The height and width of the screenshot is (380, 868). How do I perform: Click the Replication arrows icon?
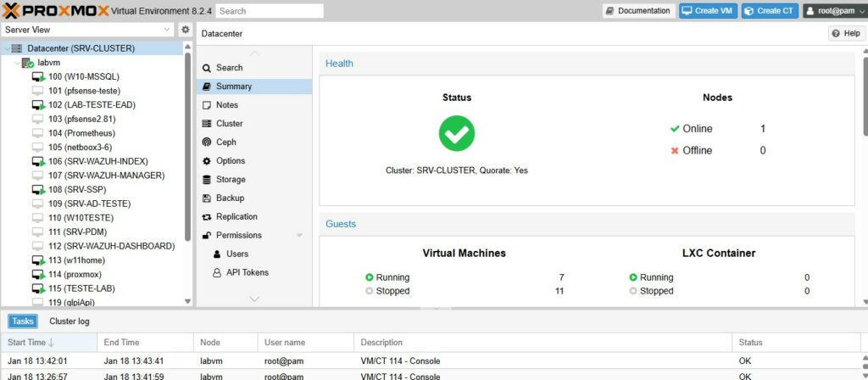[207, 216]
